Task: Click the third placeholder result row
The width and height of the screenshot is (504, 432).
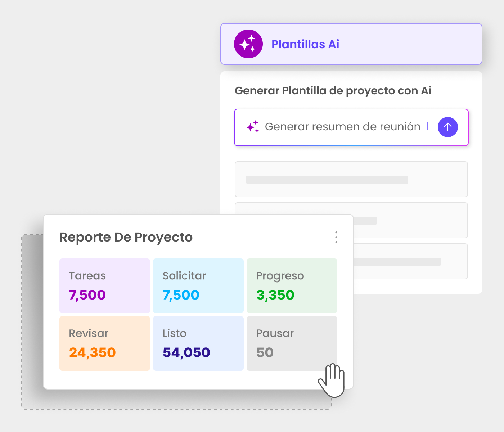Action: pos(410,261)
